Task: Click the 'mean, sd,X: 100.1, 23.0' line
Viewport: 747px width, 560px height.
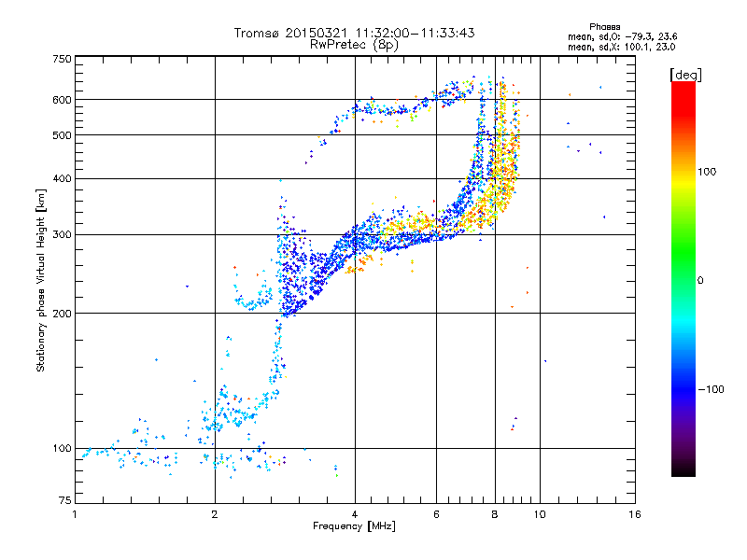Action: tap(621, 47)
